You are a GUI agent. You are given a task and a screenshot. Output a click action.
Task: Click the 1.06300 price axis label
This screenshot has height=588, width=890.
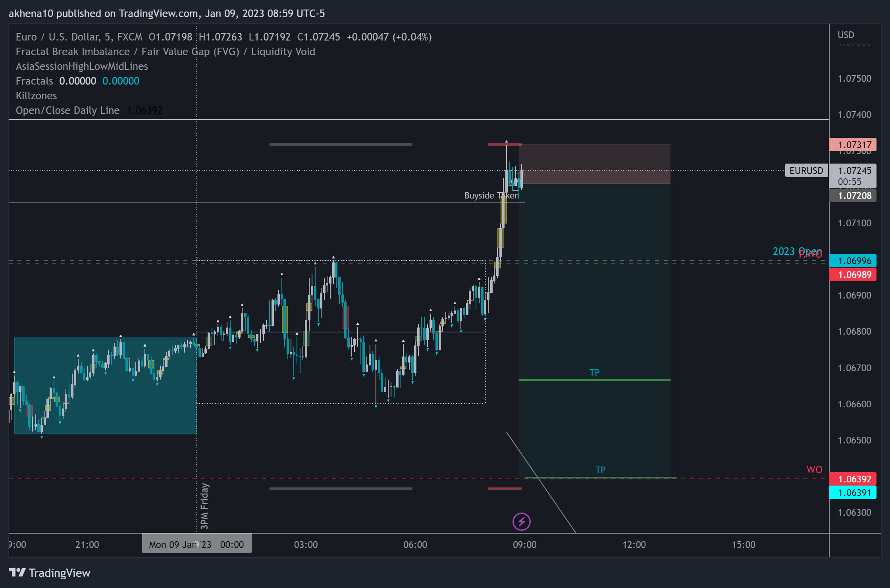[x=854, y=513]
